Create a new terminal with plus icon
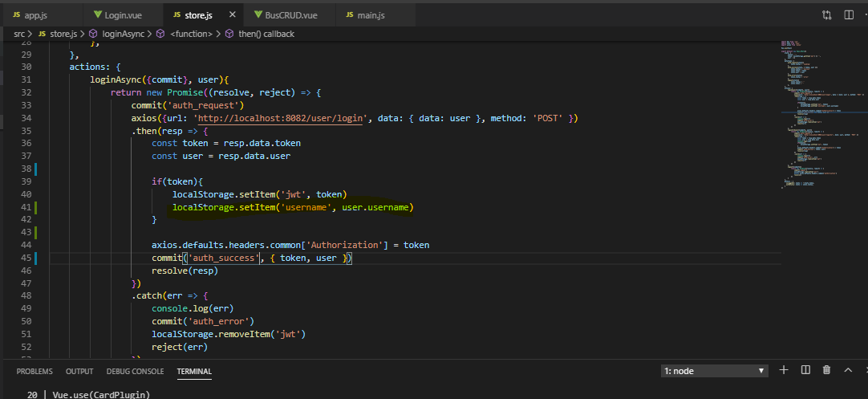This screenshot has width=868, height=399. click(783, 370)
